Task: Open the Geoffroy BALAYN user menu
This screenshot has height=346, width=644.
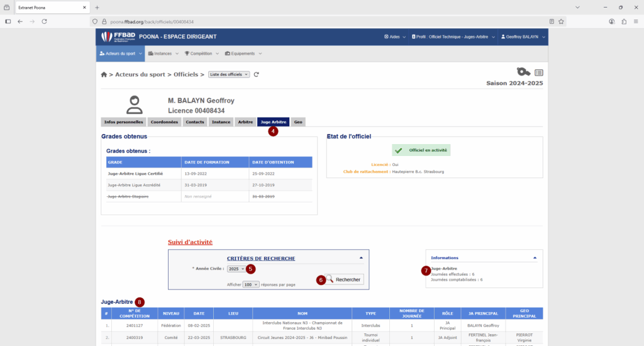Action: (x=523, y=36)
